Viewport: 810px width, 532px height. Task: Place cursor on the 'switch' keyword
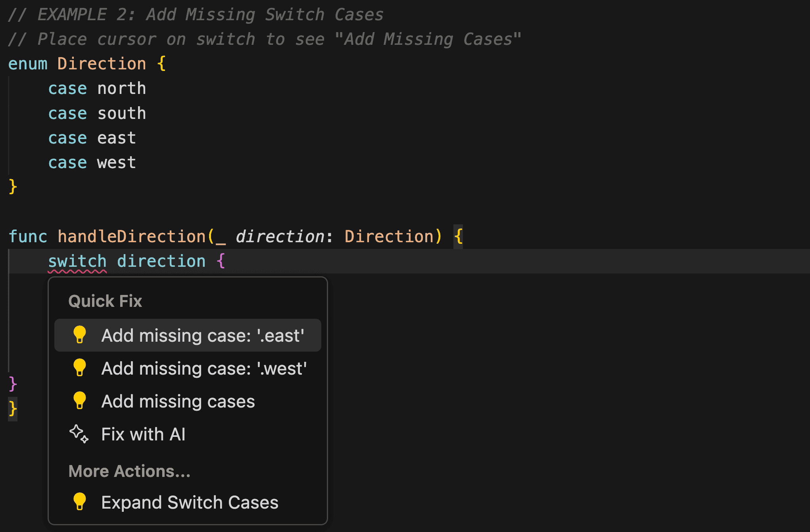(x=77, y=260)
